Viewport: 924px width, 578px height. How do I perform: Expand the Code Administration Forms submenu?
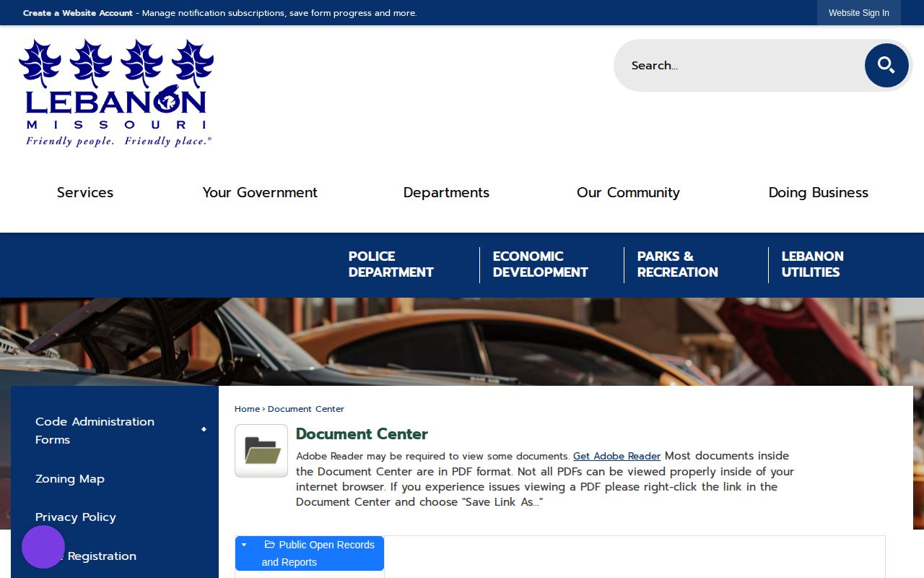point(204,430)
